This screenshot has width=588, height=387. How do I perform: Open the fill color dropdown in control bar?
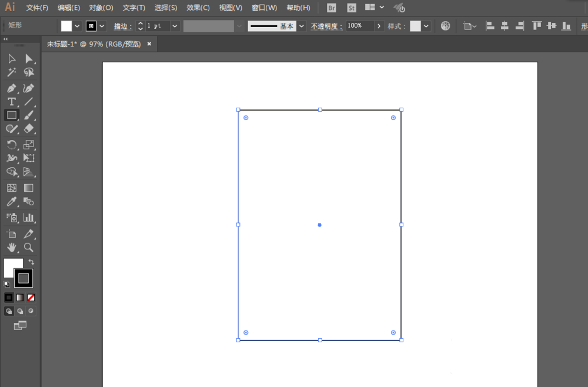point(77,26)
